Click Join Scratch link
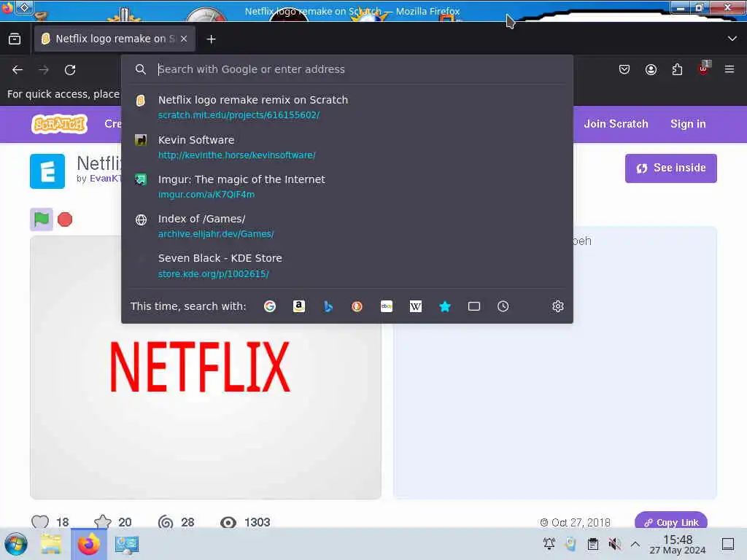The image size is (747, 560). [616, 124]
